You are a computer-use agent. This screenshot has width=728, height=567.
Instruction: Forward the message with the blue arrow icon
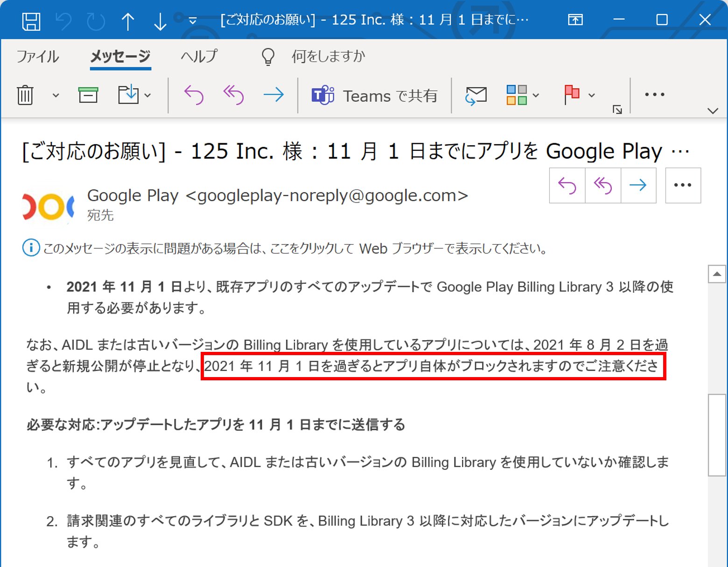point(274,95)
